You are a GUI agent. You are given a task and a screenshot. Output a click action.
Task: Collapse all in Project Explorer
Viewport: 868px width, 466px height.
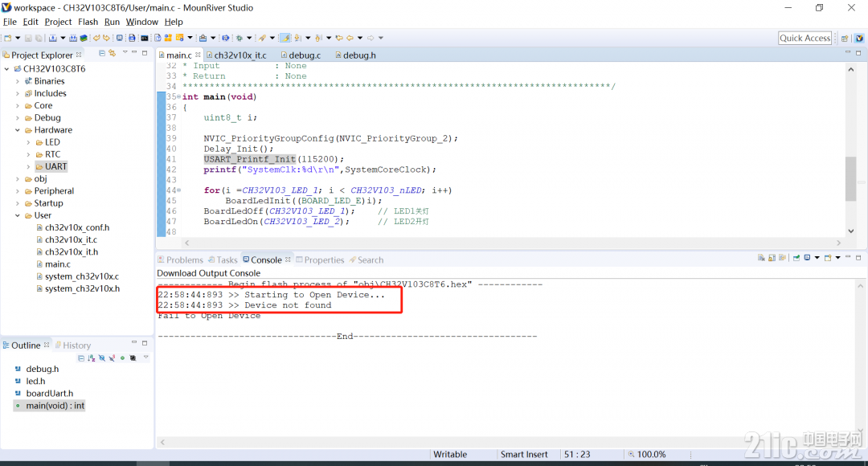coord(102,53)
